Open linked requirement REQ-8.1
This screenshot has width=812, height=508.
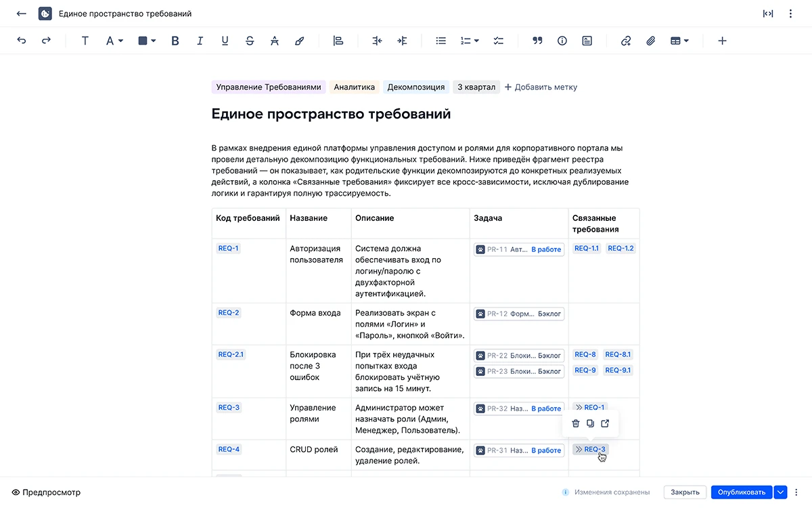(x=618, y=354)
